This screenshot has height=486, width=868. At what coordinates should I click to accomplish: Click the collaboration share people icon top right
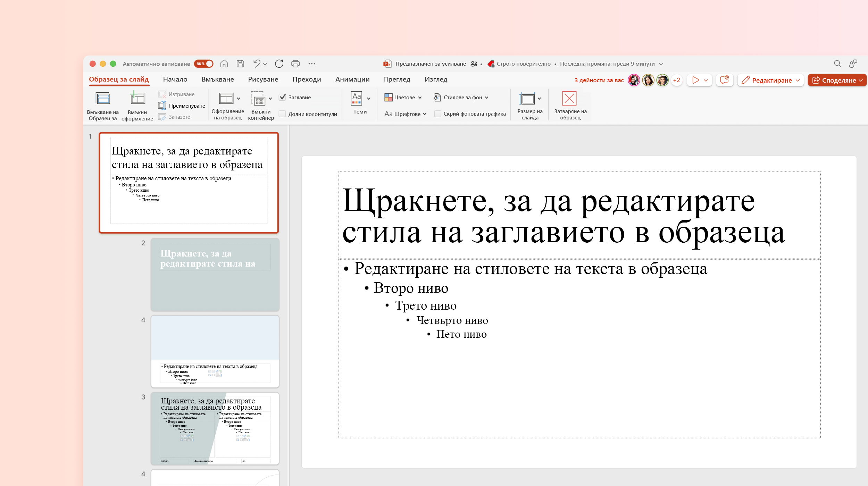853,64
